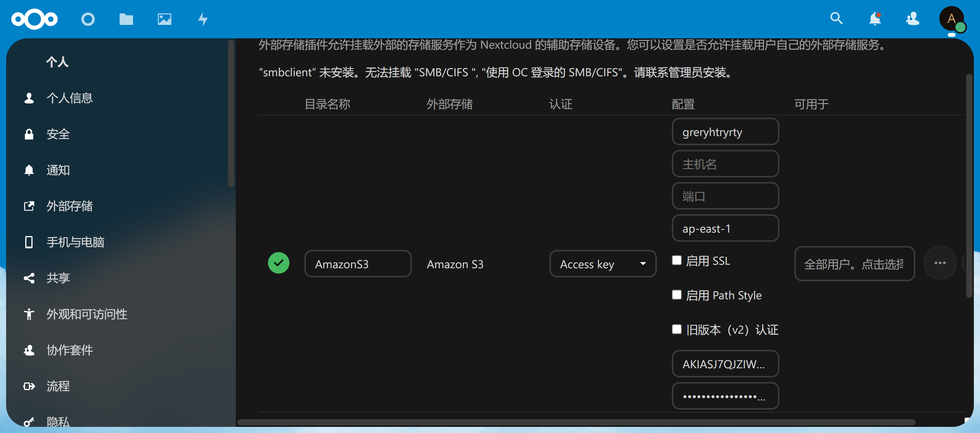Open the Contacts menu icon

click(913, 18)
